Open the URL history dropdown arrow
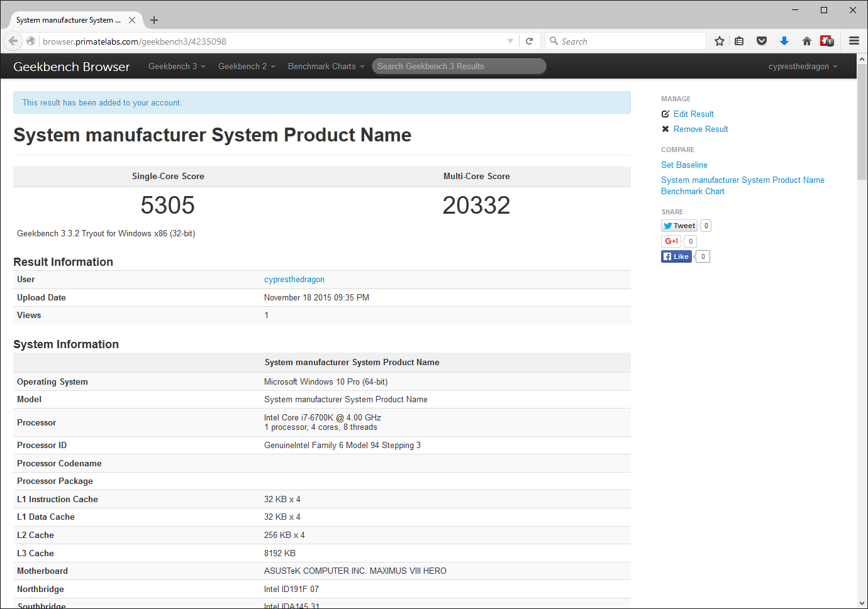Image resolution: width=868 pixels, height=609 pixels. click(x=510, y=41)
